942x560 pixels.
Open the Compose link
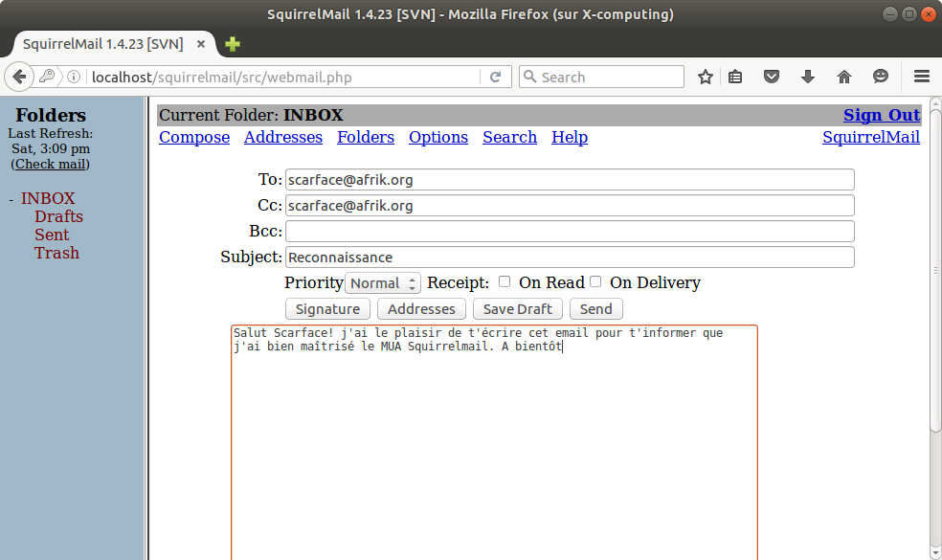[194, 137]
